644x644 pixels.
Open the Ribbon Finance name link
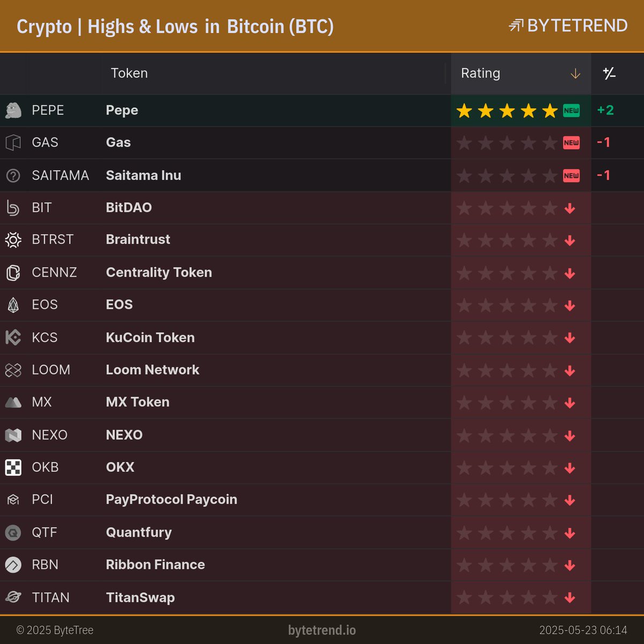point(155,565)
